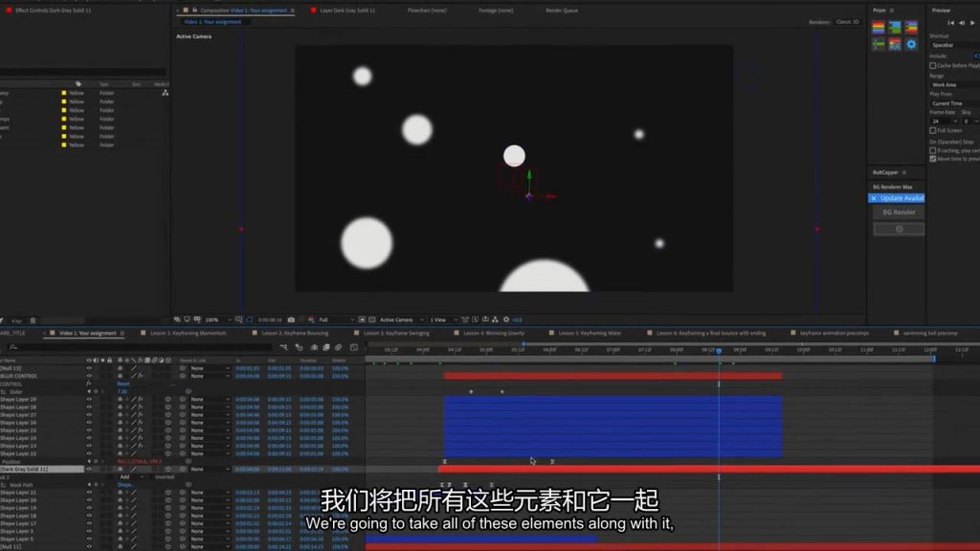Switch to Lesson 3: Keyframe Swinging tab
Viewport: 980px width, 551px height.
click(x=396, y=334)
